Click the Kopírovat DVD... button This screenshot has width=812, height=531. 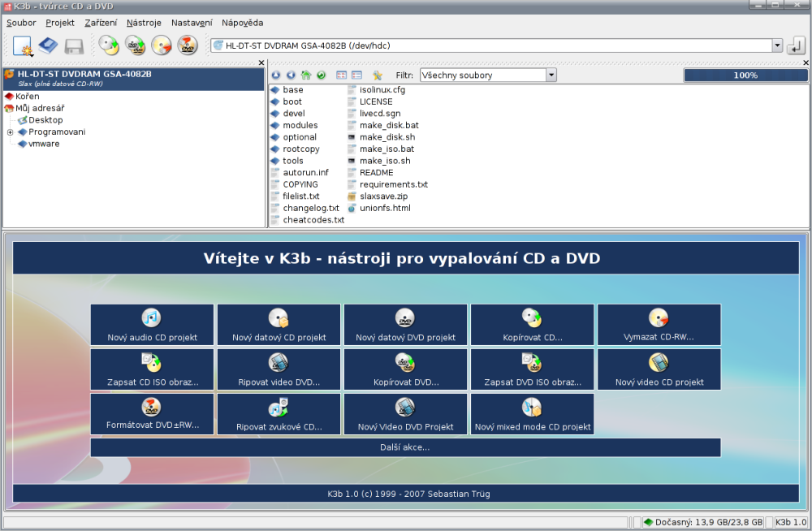(x=405, y=369)
